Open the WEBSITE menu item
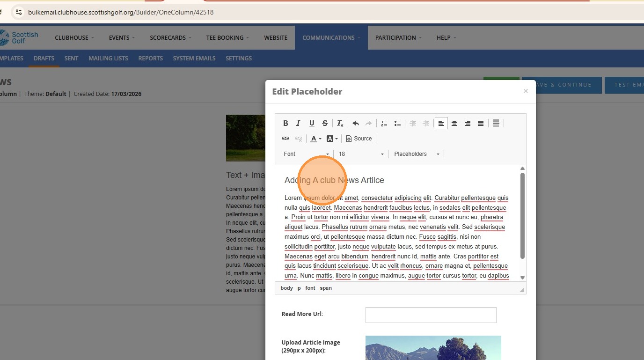Viewport: 644px width, 360px height. tap(276, 38)
